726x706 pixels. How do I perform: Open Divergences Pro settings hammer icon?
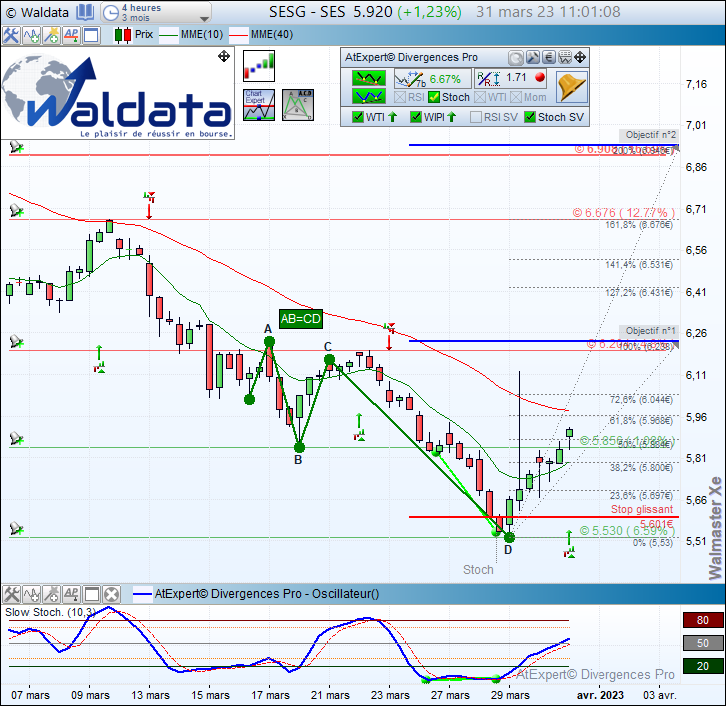(x=533, y=57)
